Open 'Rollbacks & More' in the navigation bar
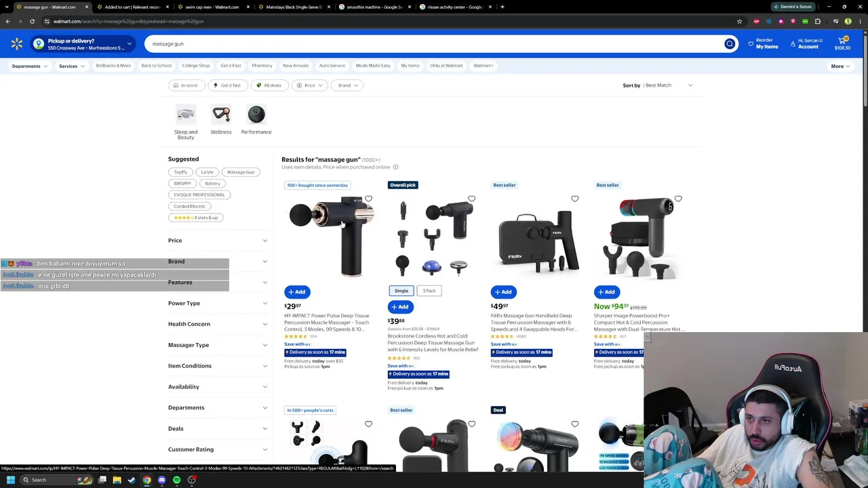This screenshot has height=488, width=868. 113,66
